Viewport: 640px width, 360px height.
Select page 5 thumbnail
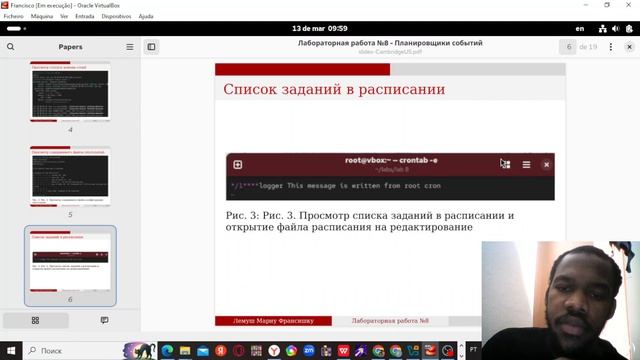click(70, 176)
